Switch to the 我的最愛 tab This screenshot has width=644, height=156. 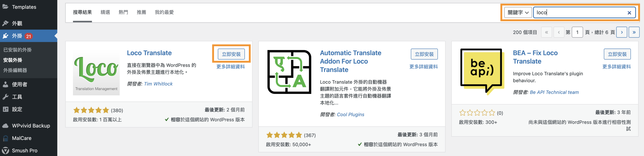164,12
